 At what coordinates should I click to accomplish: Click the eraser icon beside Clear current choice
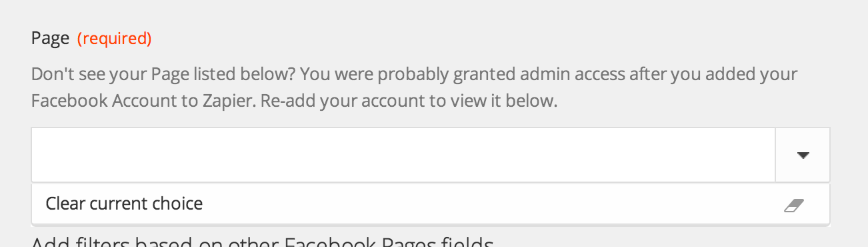tap(794, 205)
